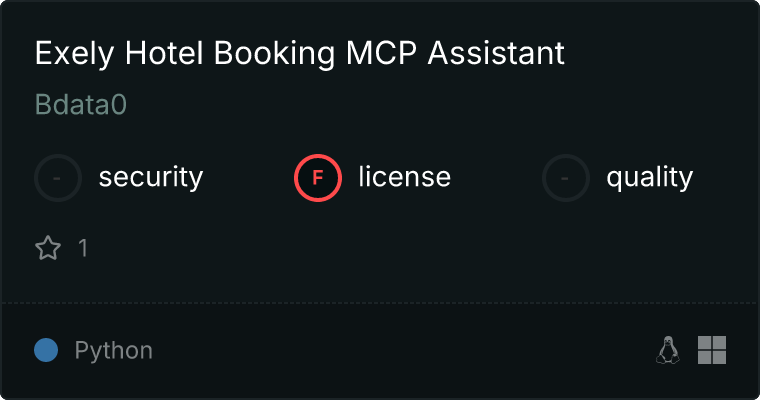Click the security label text

pos(151,178)
